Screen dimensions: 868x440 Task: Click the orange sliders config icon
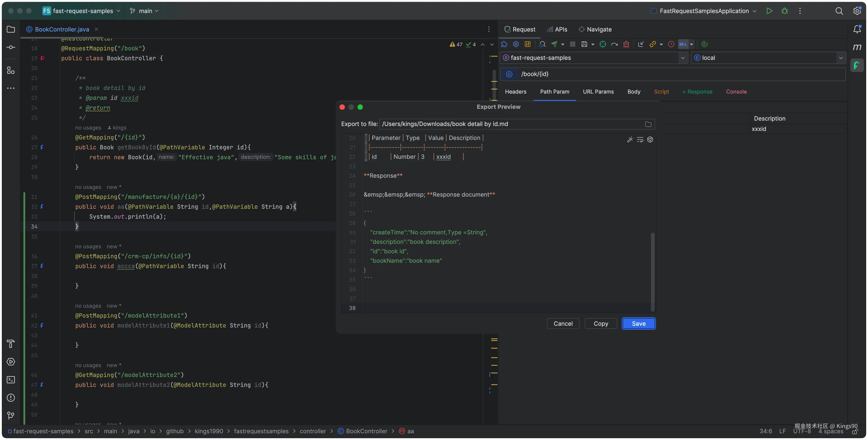pos(528,44)
